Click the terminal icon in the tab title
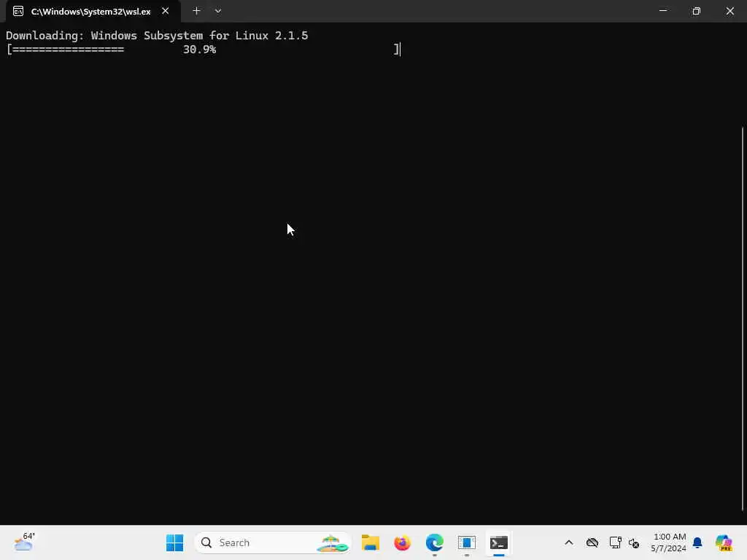The width and height of the screenshot is (747, 560). point(18,12)
